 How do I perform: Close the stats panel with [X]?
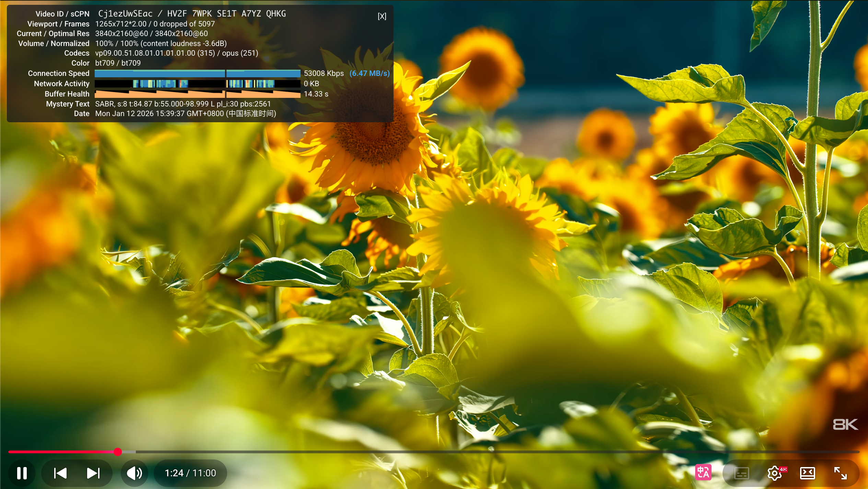382,16
